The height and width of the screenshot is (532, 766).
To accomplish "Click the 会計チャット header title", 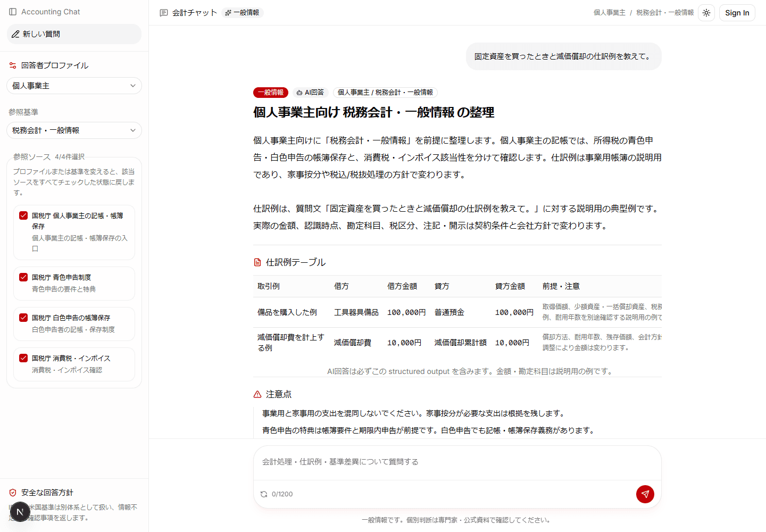I will coord(195,13).
